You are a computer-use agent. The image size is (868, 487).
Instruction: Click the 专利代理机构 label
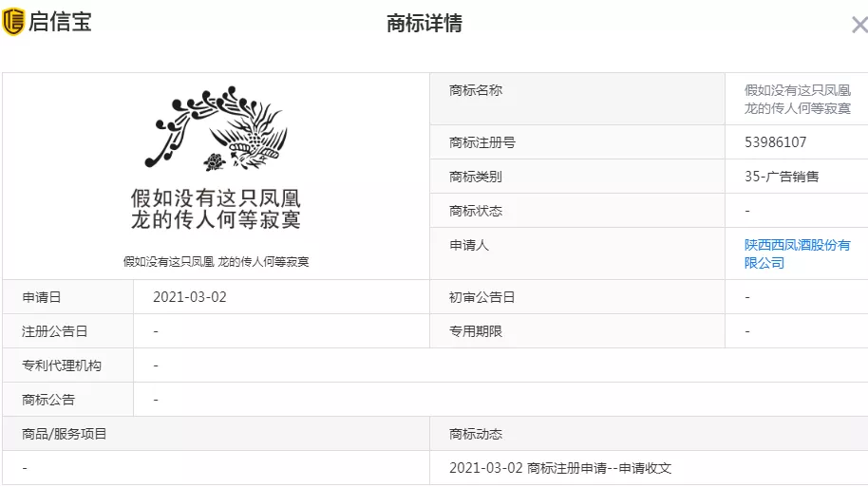(x=62, y=365)
